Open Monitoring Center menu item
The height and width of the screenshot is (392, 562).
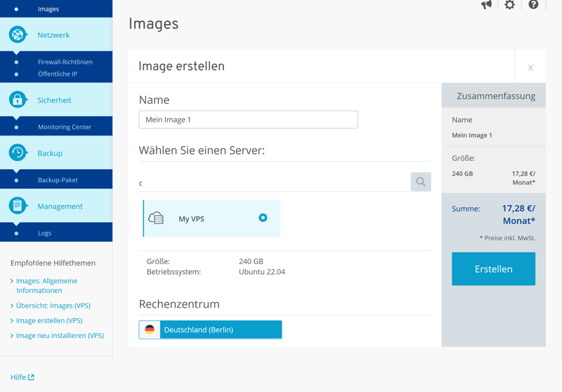point(65,127)
